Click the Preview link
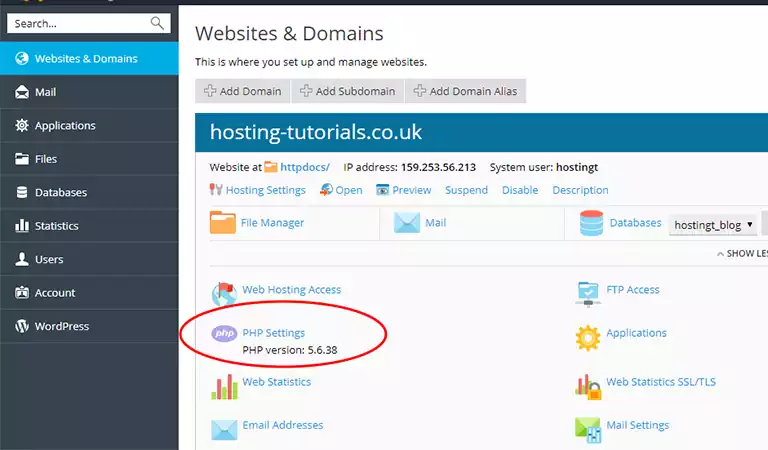768x450 pixels. click(x=411, y=190)
